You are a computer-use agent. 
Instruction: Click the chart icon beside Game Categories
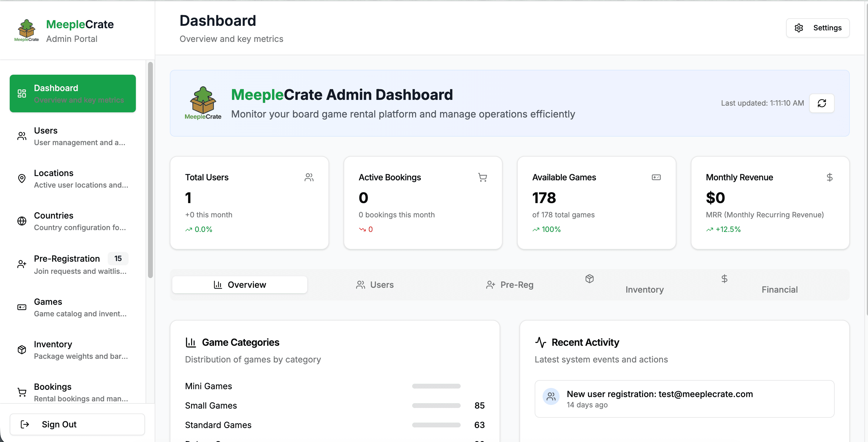tap(191, 342)
